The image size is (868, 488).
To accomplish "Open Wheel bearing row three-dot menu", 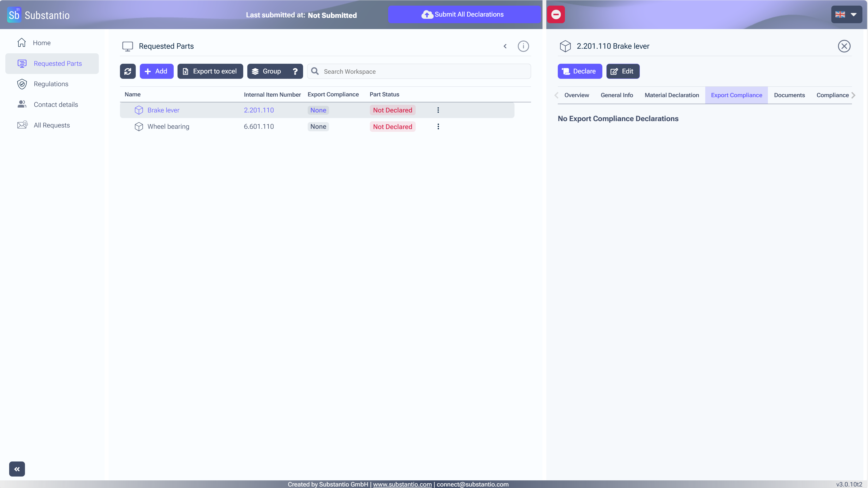I will pos(438,126).
